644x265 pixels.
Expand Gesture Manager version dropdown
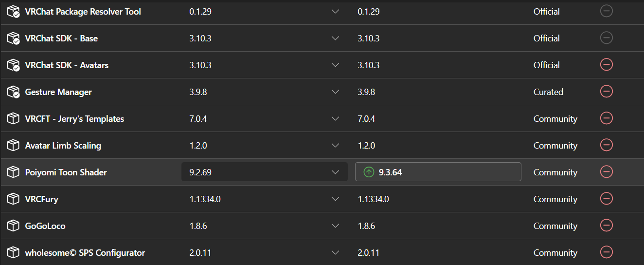pos(265,92)
